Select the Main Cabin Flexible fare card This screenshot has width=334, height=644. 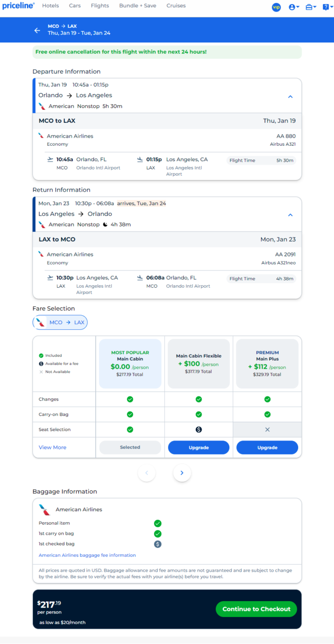[198, 364]
